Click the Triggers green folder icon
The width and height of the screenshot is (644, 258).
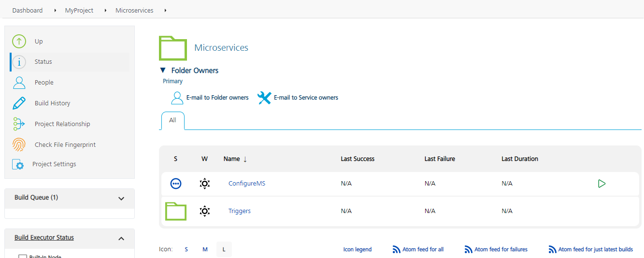(176, 211)
